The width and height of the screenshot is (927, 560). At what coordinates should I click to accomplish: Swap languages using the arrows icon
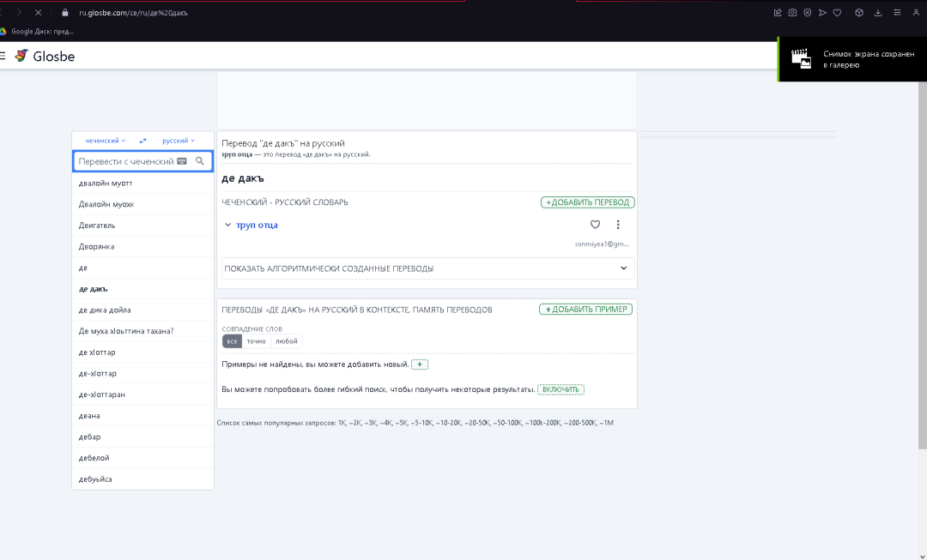(x=142, y=140)
